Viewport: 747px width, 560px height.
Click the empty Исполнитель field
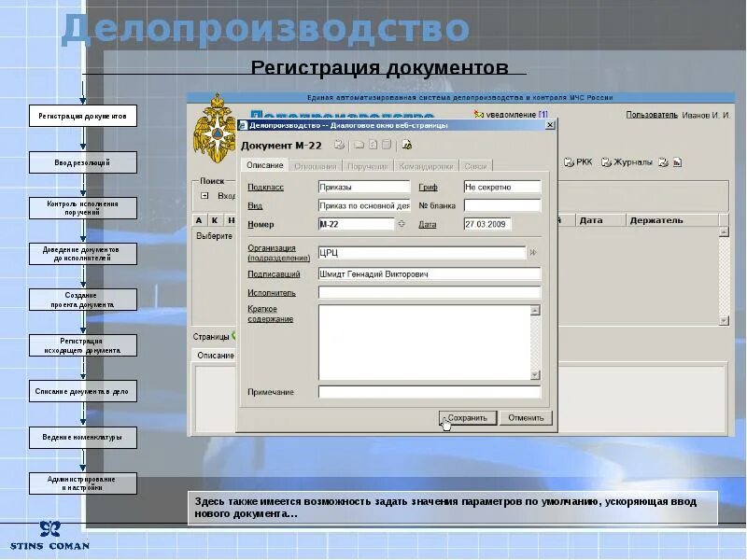pos(430,292)
